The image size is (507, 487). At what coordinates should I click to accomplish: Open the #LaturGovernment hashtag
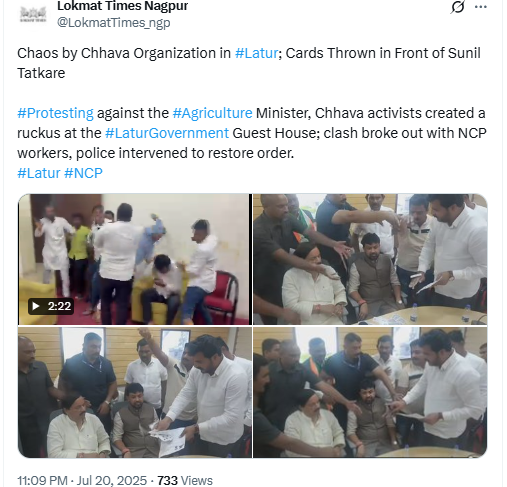click(167, 133)
